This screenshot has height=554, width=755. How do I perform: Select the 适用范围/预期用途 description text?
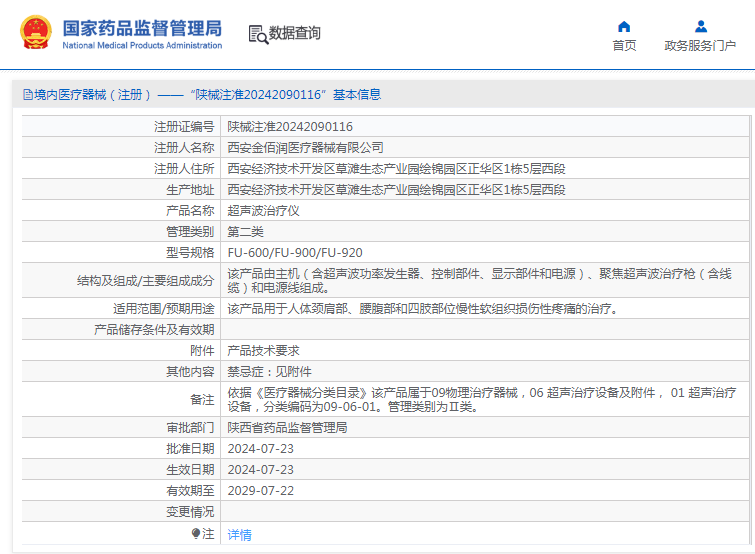(423, 309)
